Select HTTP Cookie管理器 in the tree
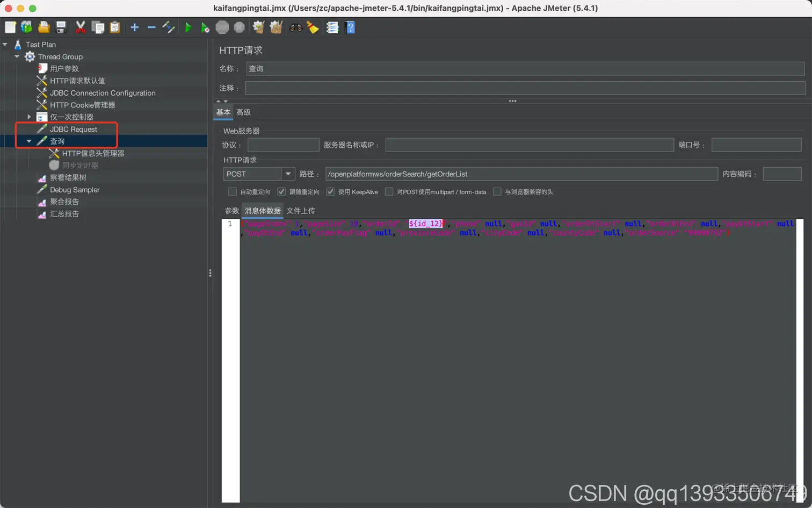Image resolution: width=812 pixels, height=508 pixels. coord(82,105)
